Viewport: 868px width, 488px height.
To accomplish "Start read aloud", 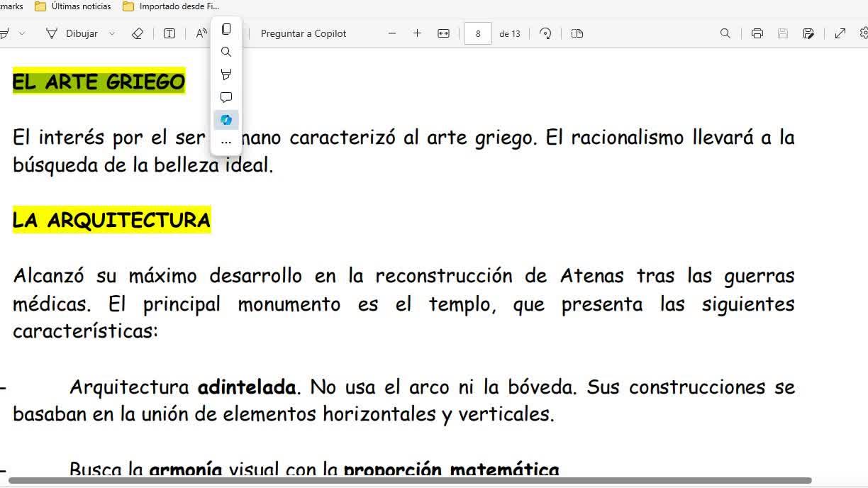I will 201,33.
